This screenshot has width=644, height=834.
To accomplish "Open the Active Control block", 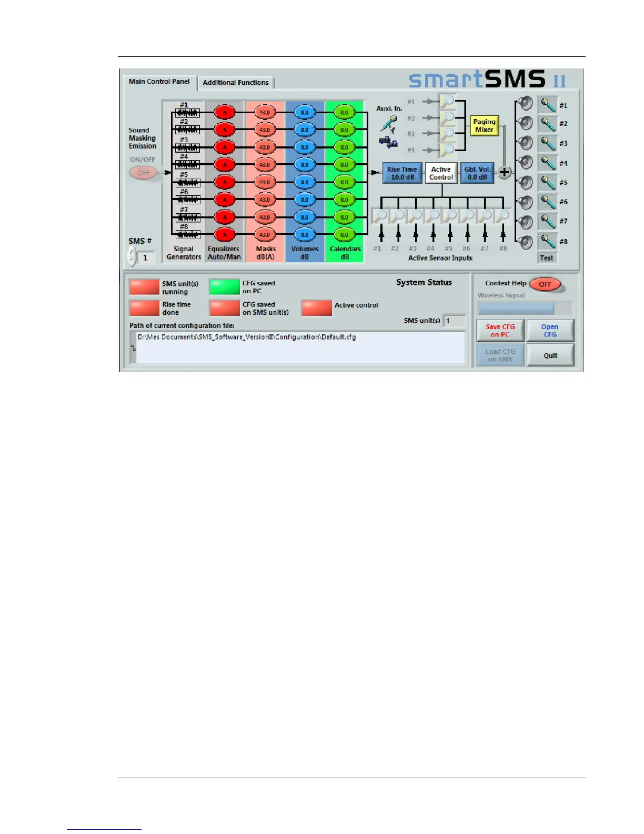I will pyautogui.click(x=441, y=173).
